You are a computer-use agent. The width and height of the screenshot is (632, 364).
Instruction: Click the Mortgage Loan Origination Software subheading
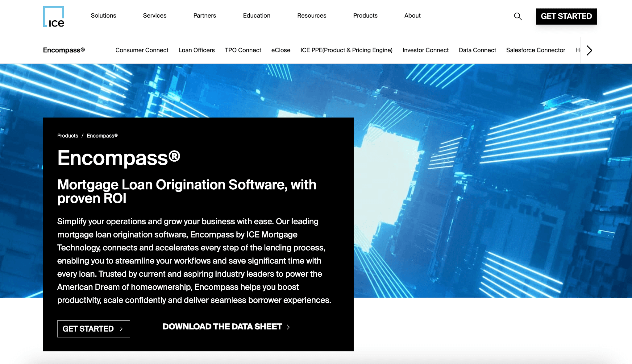coord(187,192)
